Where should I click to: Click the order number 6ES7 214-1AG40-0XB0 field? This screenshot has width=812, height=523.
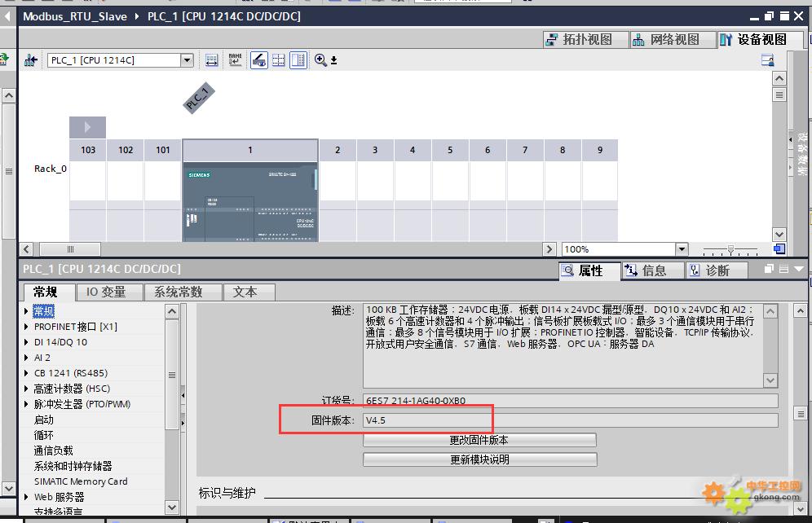point(570,401)
